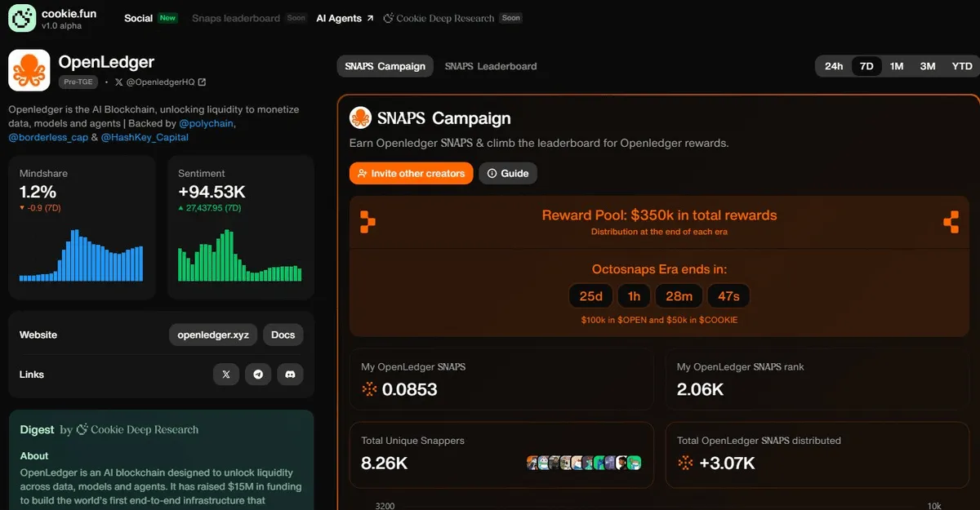
Task: Click the Cookie Deep Research label in Digest
Action: 145,429
